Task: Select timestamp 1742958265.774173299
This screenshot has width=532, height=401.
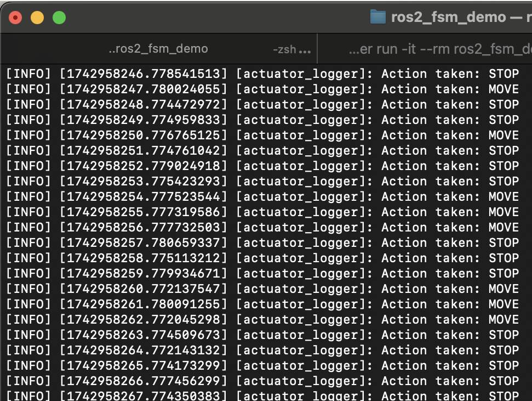Action: 144,366
